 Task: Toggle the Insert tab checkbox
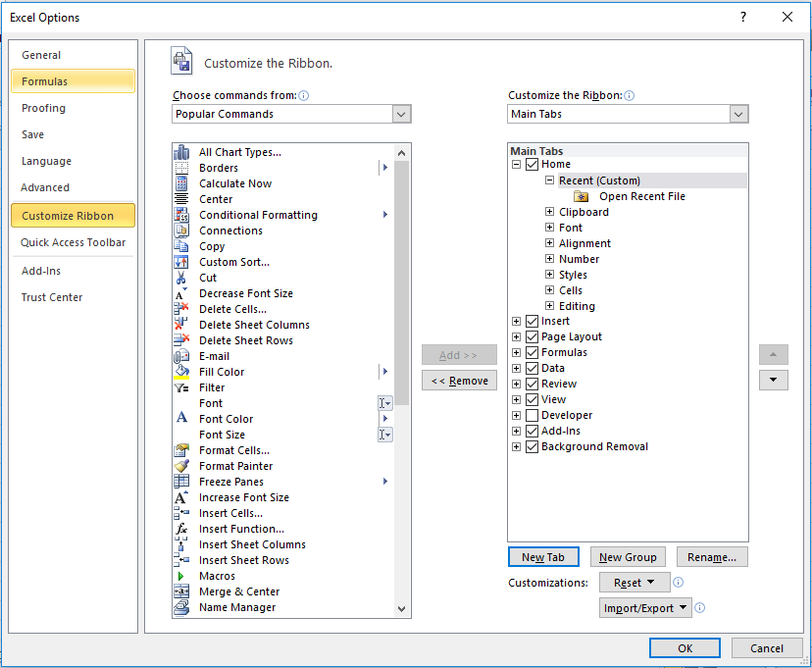532,321
